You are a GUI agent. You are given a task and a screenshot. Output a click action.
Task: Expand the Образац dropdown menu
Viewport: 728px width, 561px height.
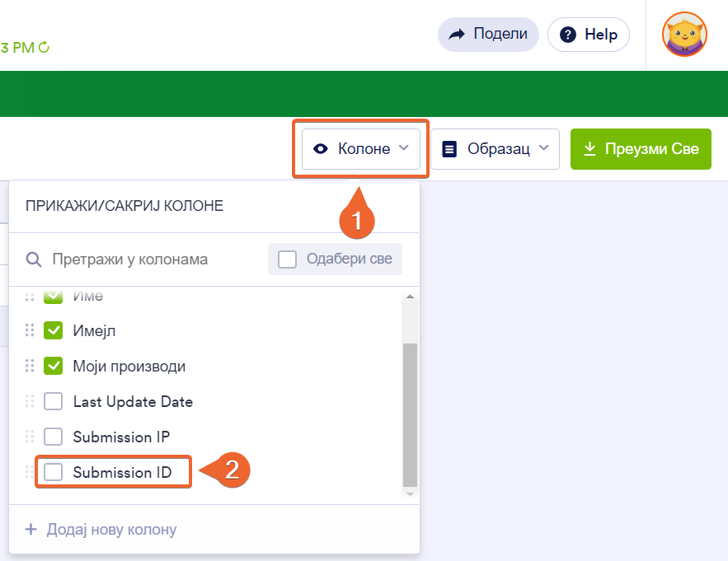(x=495, y=149)
